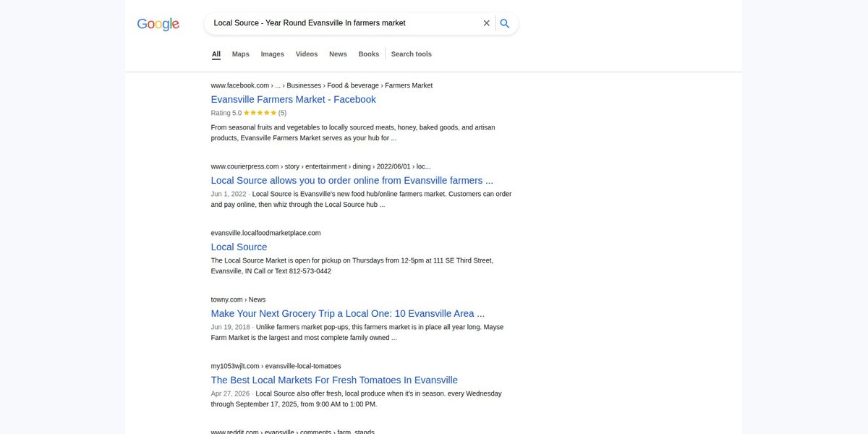Expand Search tools options
The image size is (868, 434).
pyautogui.click(x=412, y=54)
